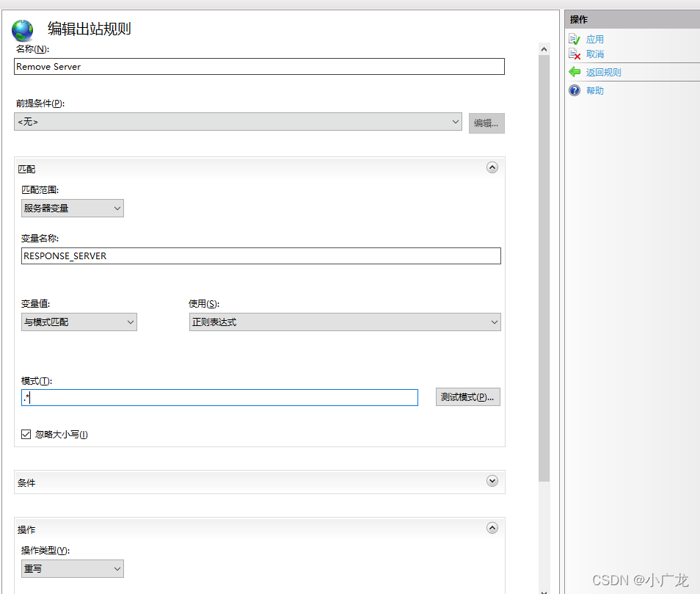The width and height of the screenshot is (700, 594).
Task: Click the 编辑... precondition button
Action: [x=486, y=123]
